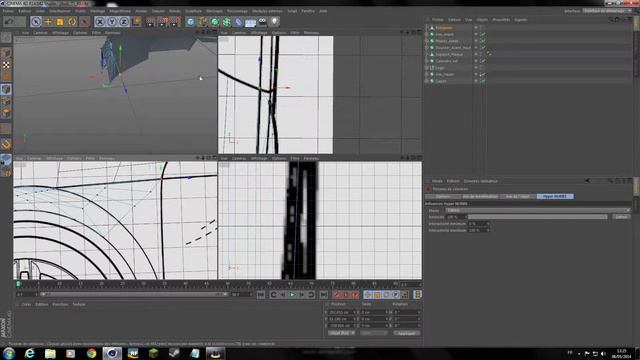Click Make Editable icon in left sidebar
The image size is (640, 360).
[x=6, y=38]
